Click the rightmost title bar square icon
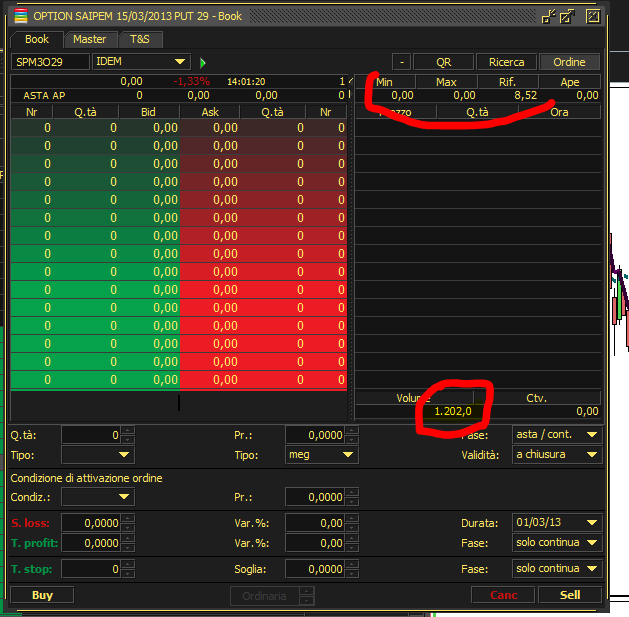The height and width of the screenshot is (617, 629). [x=593, y=16]
